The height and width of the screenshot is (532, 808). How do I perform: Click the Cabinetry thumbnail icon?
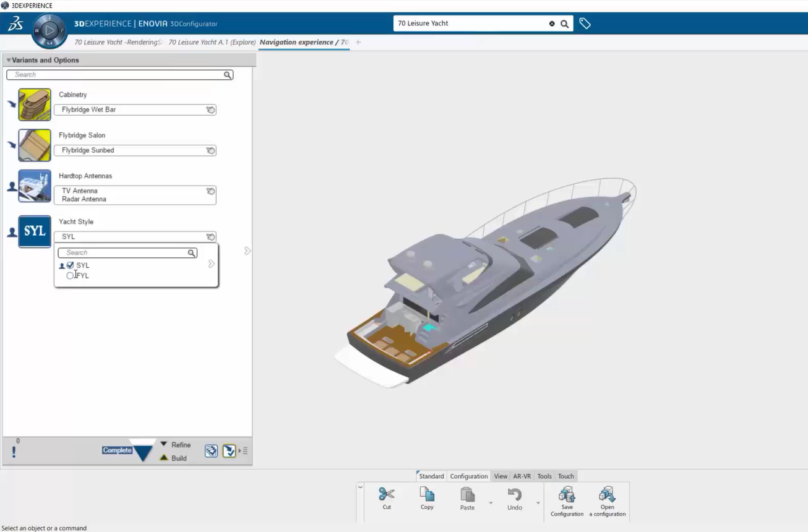click(x=35, y=105)
